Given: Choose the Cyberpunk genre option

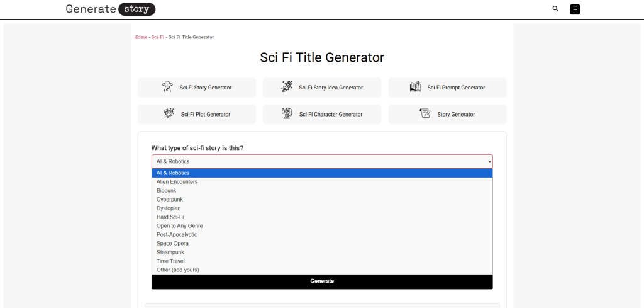Looking at the screenshot, I should (170, 200).
